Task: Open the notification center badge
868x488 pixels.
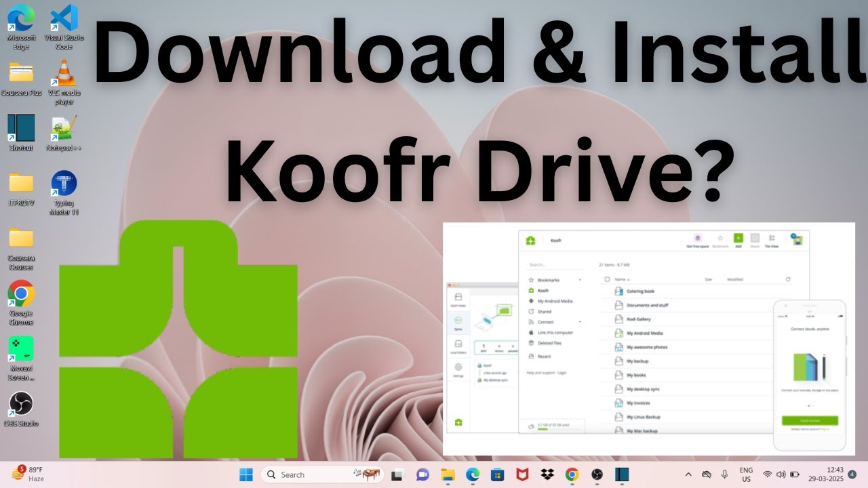Action: 852,474
